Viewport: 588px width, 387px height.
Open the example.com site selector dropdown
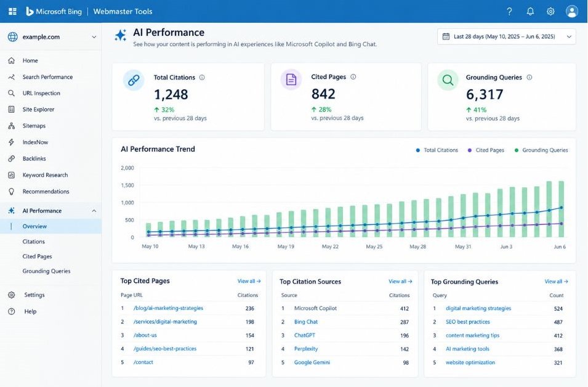click(52, 37)
